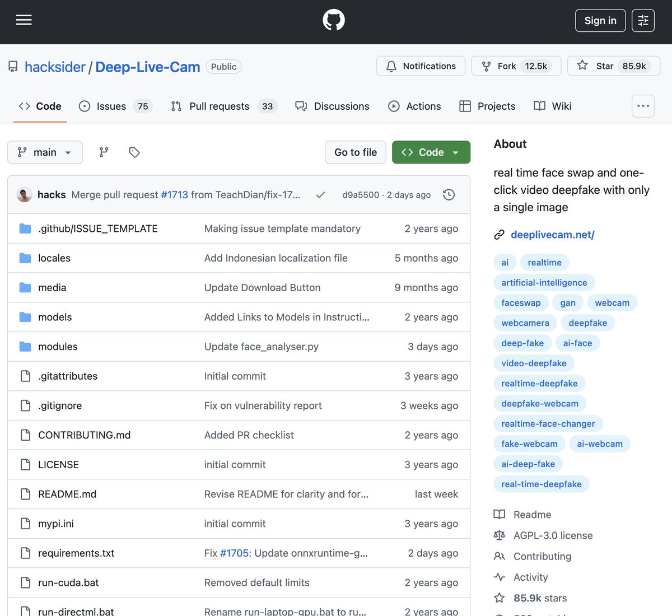Open the Issues tab

click(x=116, y=106)
